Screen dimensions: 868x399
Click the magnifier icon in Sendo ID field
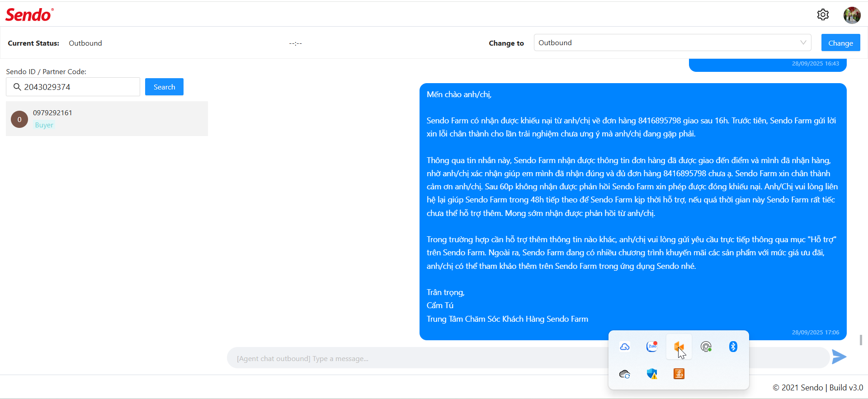pos(17,87)
